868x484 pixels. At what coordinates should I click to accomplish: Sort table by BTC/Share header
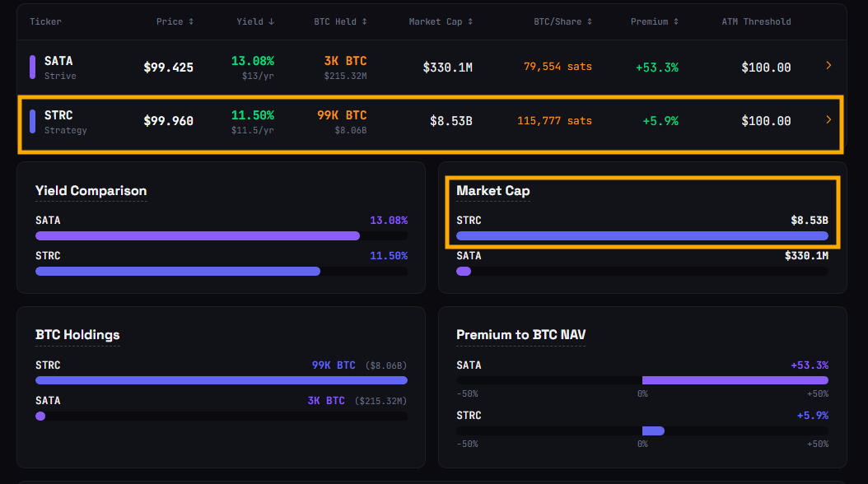coord(562,21)
